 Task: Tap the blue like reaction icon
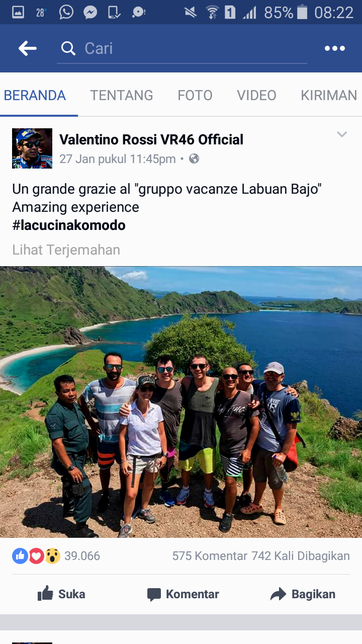click(20, 556)
